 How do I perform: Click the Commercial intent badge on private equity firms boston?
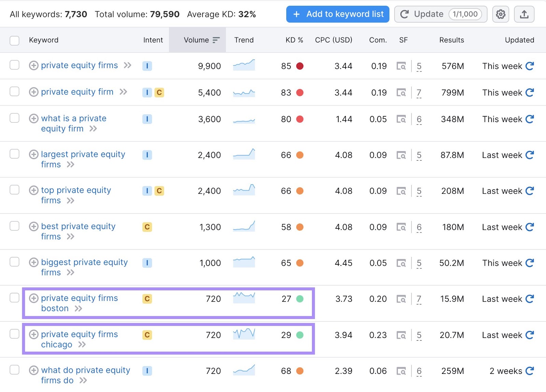tap(147, 299)
